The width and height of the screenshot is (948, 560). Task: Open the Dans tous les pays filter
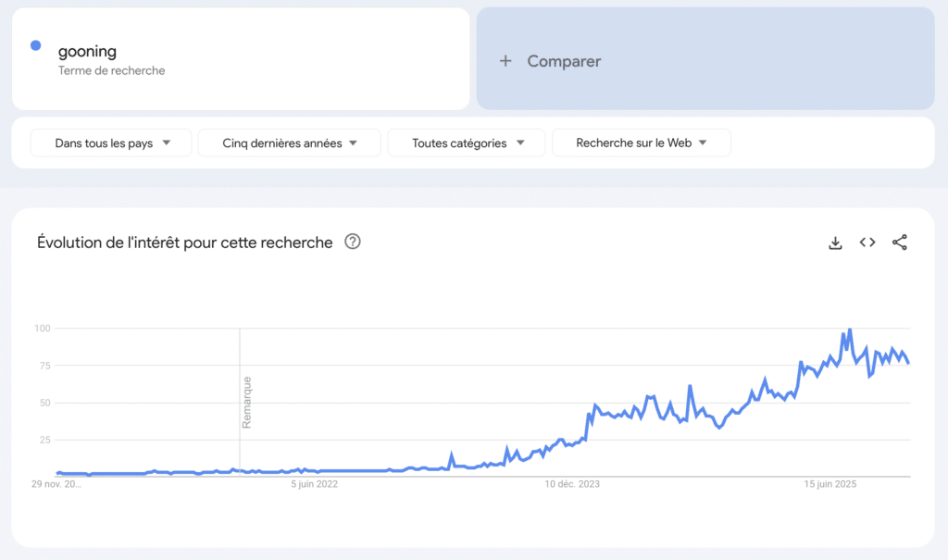(110, 143)
